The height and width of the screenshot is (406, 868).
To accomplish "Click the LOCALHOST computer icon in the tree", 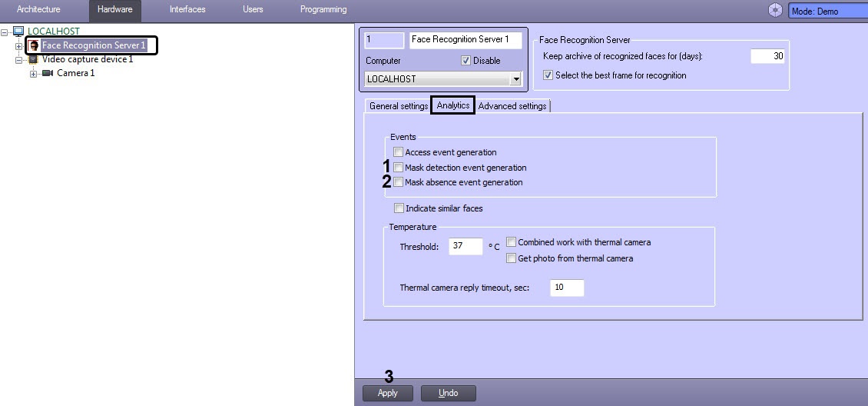I will pos(19,32).
